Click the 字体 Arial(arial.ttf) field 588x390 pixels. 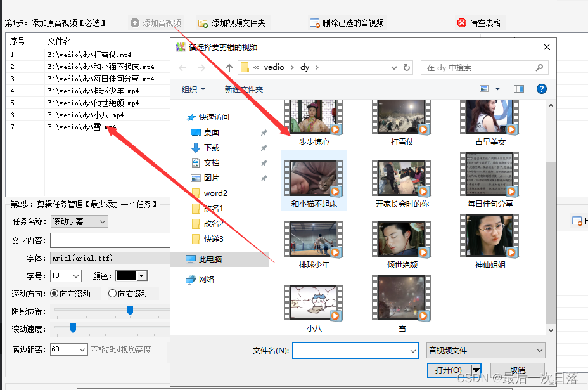110,258
